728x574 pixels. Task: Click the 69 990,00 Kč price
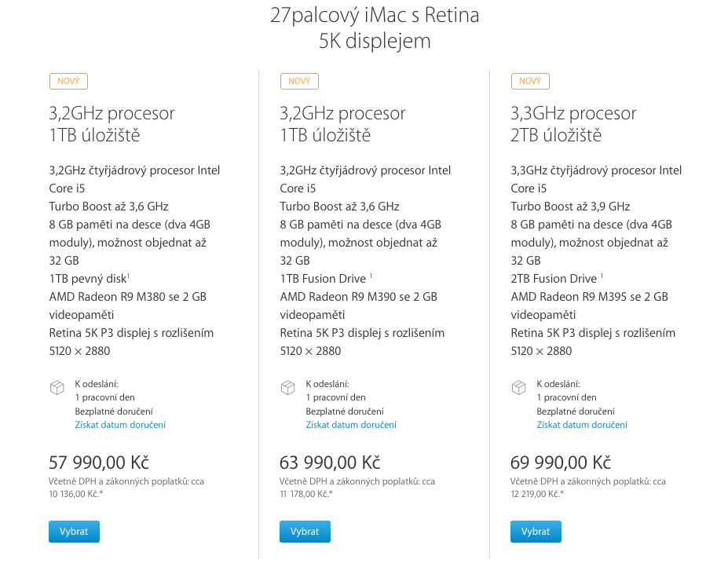coord(561,462)
